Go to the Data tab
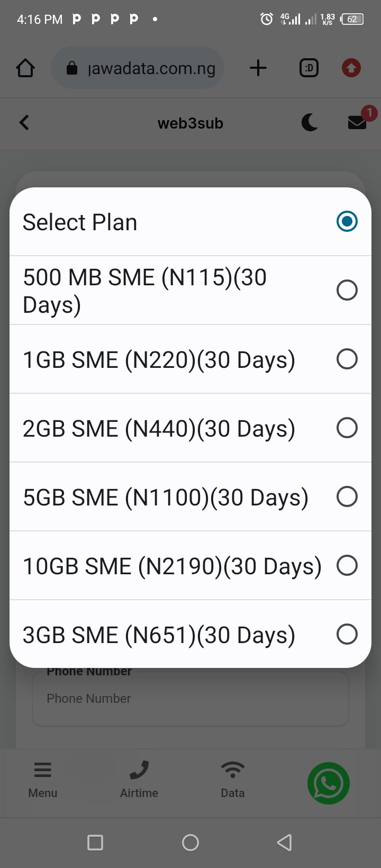This screenshot has height=868, width=381. (233, 779)
